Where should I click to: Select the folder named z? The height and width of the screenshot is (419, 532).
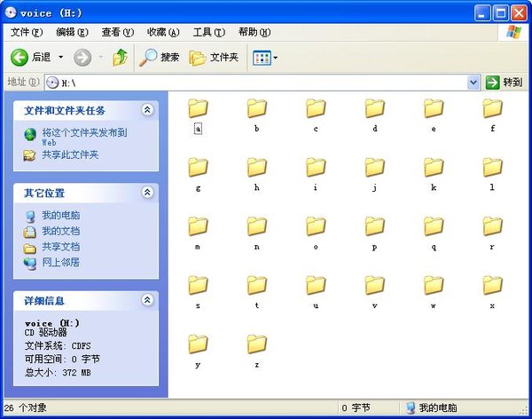(257, 344)
